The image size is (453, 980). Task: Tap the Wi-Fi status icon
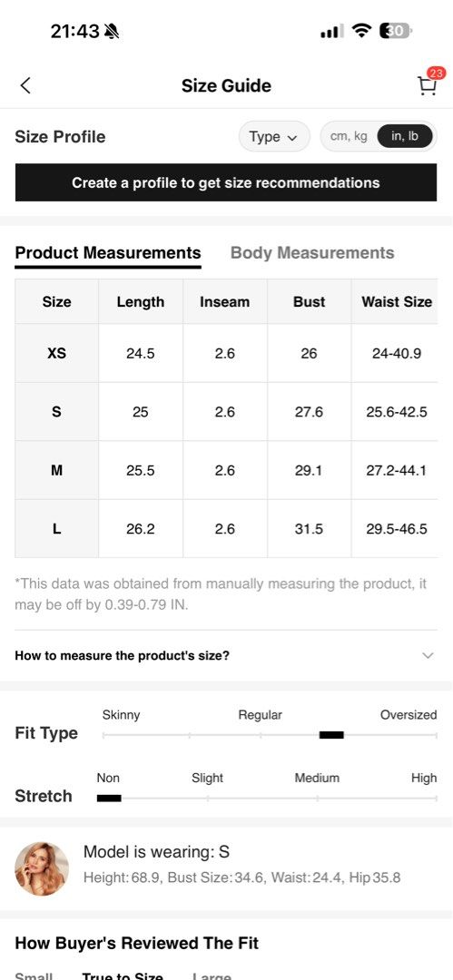click(x=361, y=31)
